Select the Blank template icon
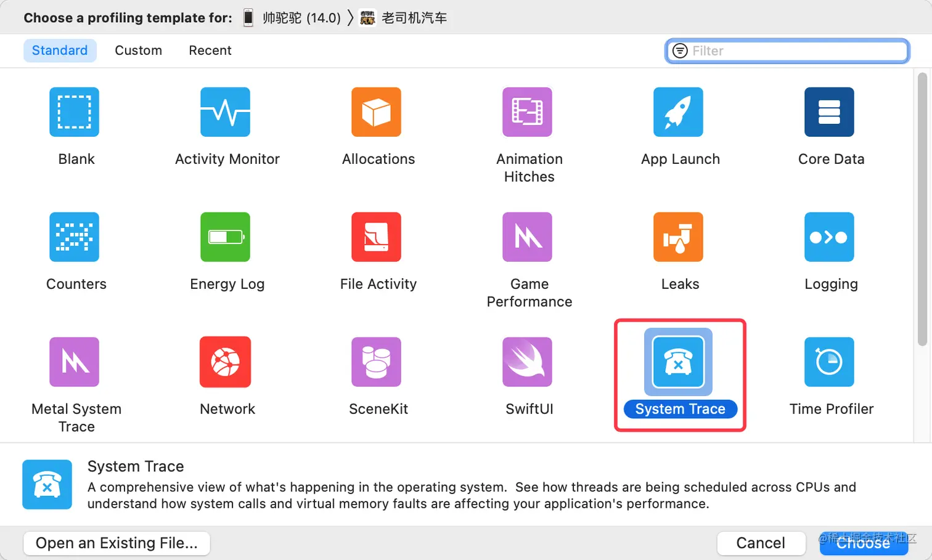The height and width of the screenshot is (560, 932). tap(74, 112)
